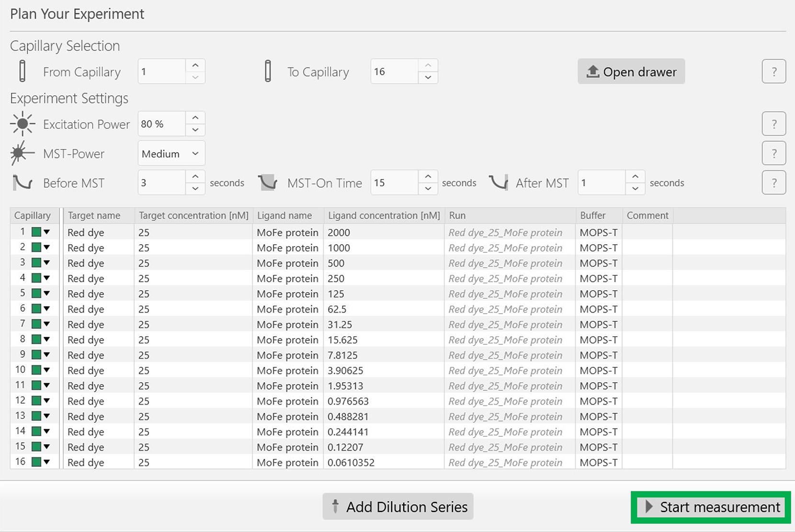This screenshot has height=532, width=795.
Task: Expand capillary 16 color dropdown arrow
Action: click(47, 462)
